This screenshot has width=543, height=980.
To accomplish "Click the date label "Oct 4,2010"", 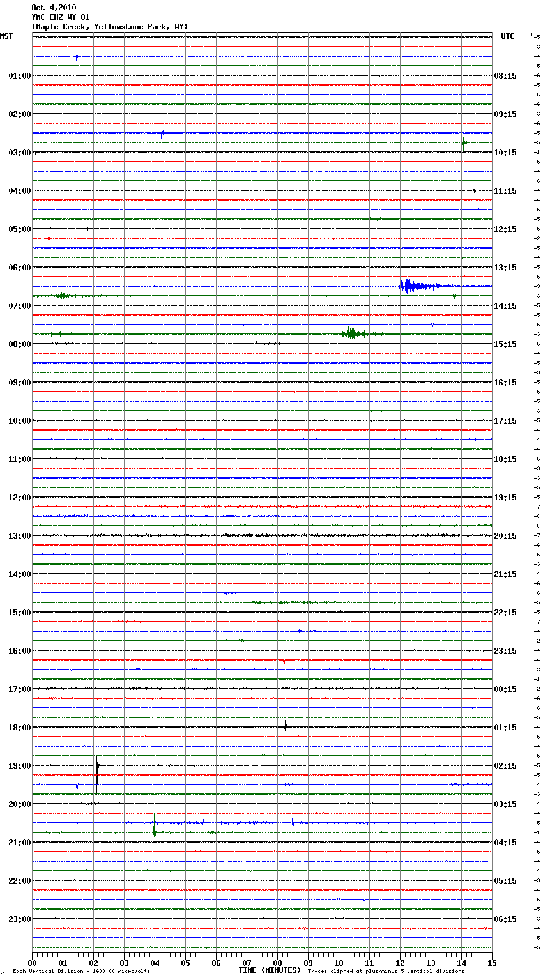I will coord(54,8).
